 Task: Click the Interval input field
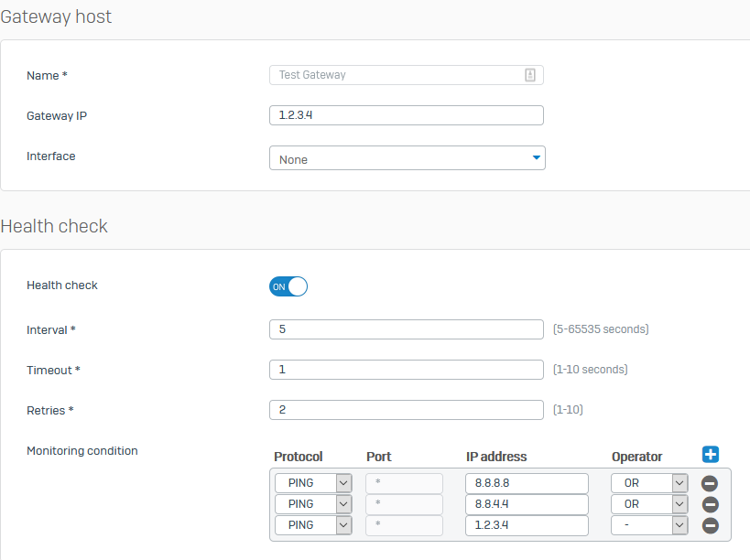click(406, 329)
